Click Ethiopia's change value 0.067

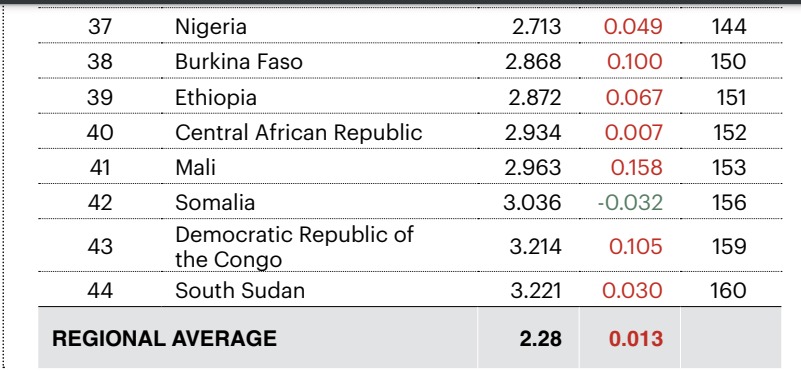pos(634,98)
